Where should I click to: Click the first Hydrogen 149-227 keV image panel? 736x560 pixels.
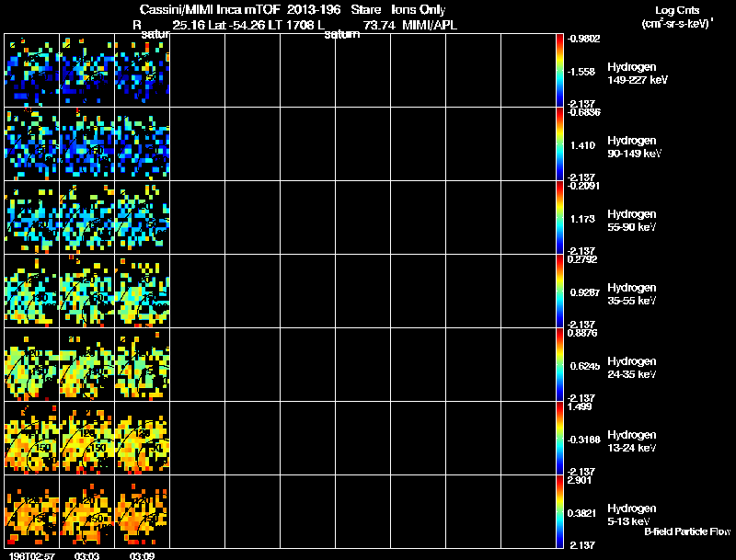tap(32, 71)
